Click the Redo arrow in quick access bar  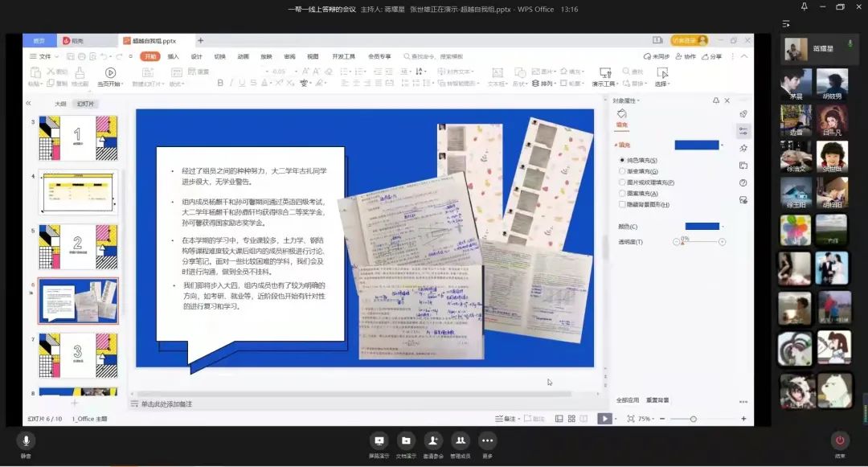pyautogui.click(x=119, y=56)
